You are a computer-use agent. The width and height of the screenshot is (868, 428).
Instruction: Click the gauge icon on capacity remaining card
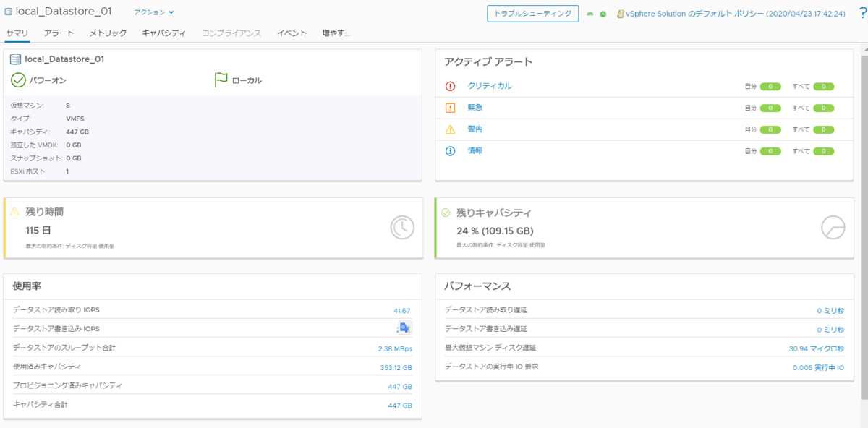pos(833,227)
